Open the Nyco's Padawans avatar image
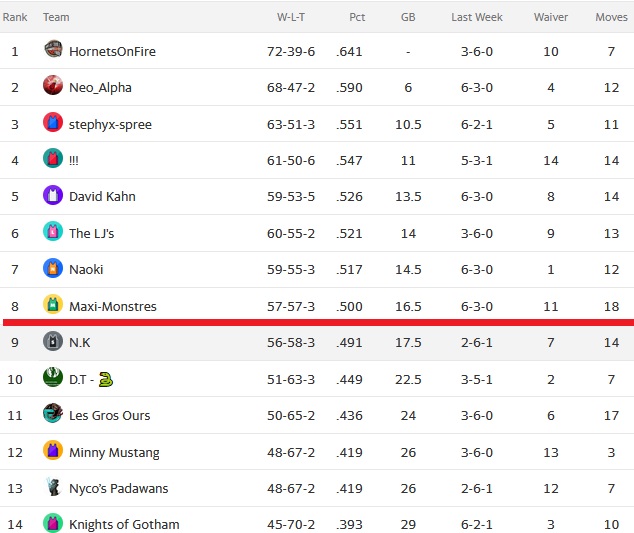634x533 pixels. click(x=53, y=486)
